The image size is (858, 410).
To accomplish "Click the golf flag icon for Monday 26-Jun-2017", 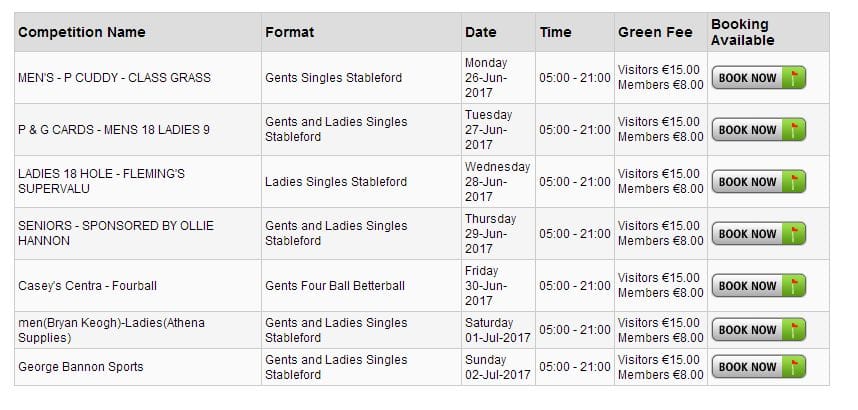I will (x=794, y=78).
